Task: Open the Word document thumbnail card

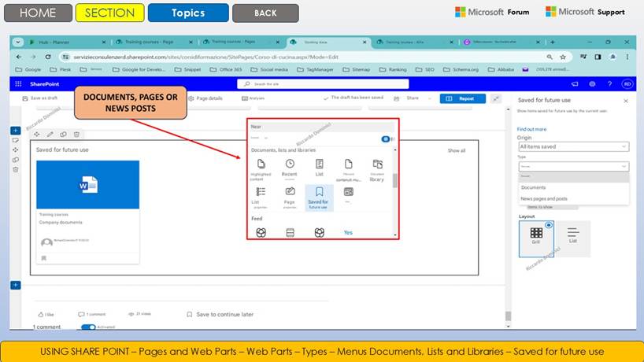Action: tap(88, 185)
